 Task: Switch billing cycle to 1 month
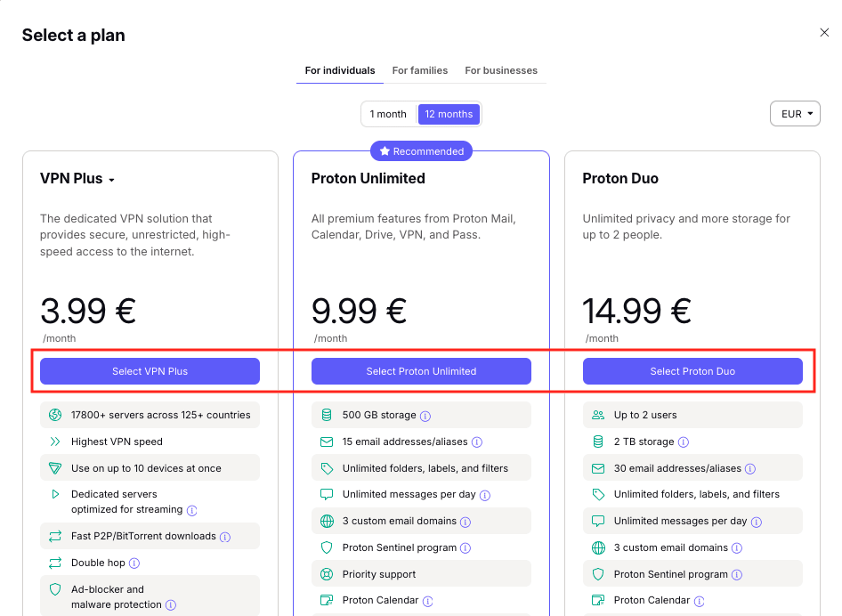388,114
